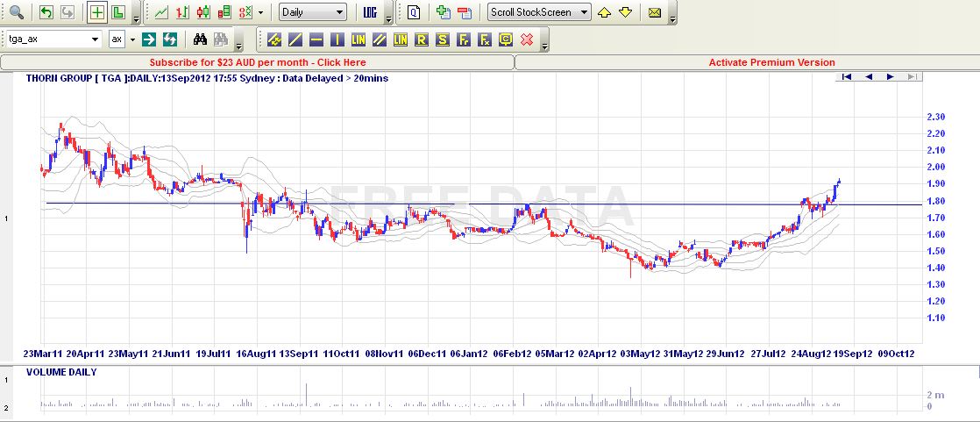
Task: Select the diagonal trend line tool
Action: point(295,39)
